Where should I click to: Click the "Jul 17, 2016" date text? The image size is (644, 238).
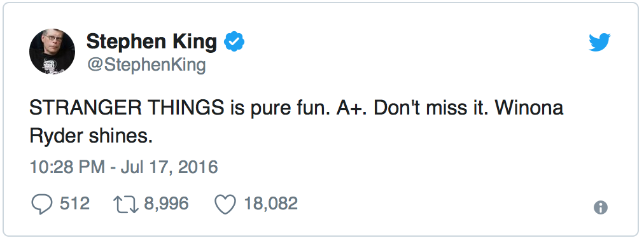coord(169,167)
